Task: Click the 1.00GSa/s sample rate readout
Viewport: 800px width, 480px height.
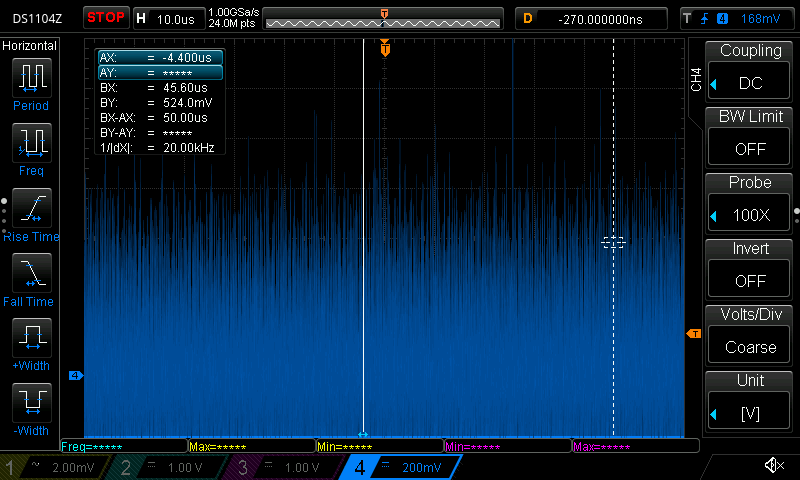Action: coord(234,12)
